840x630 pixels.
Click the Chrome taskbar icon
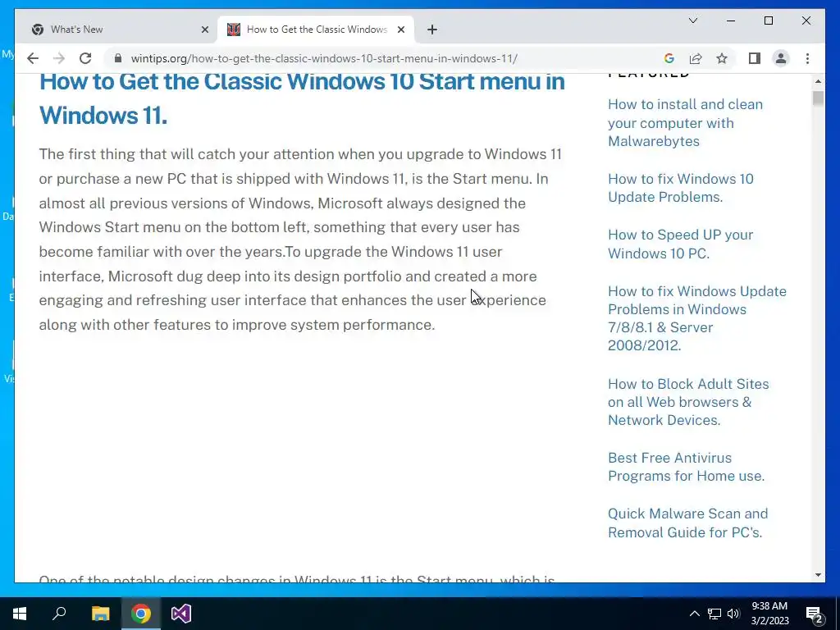[141, 614]
